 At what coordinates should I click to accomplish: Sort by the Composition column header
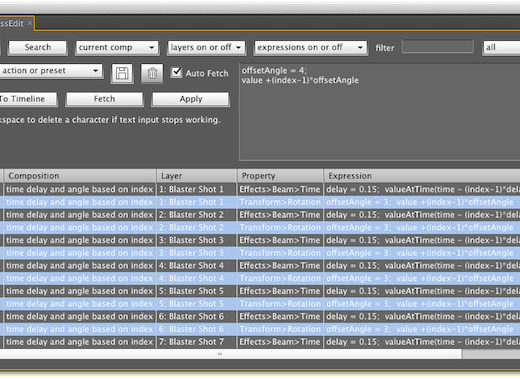[80, 176]
